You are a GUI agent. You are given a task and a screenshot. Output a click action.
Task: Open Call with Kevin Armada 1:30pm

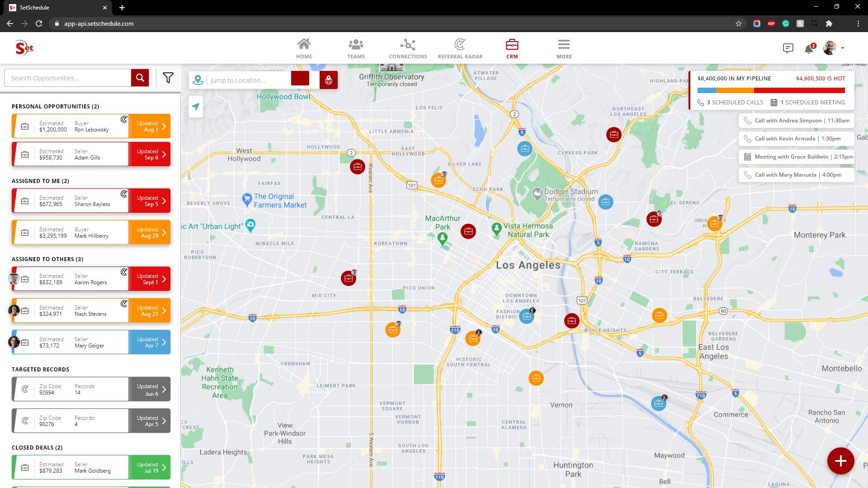[797, 139]
